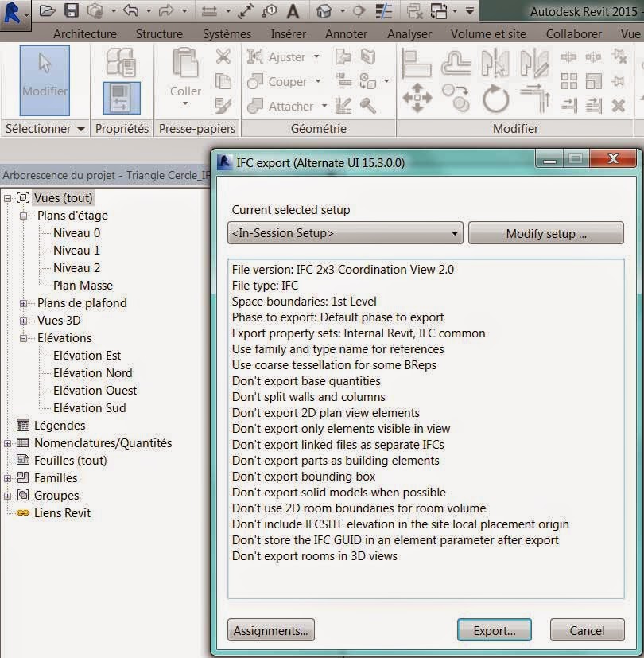The width and height of the screenshot is (644, 658).
Task: Expand the Groupes node
Action: pos(7,496)
